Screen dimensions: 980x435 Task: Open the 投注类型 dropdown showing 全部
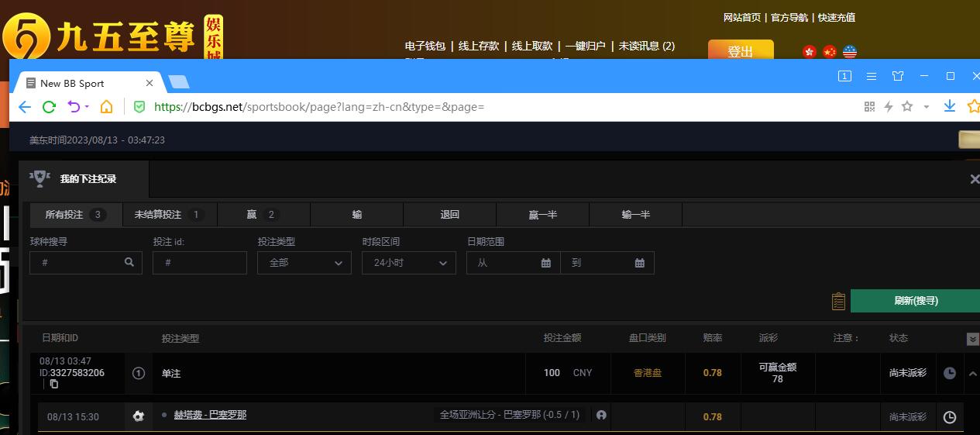[x=304, y=263]
